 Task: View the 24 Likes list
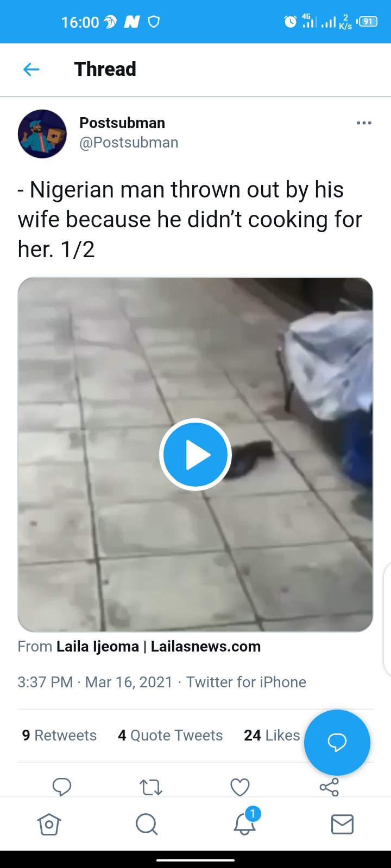(x=272, y=735)
